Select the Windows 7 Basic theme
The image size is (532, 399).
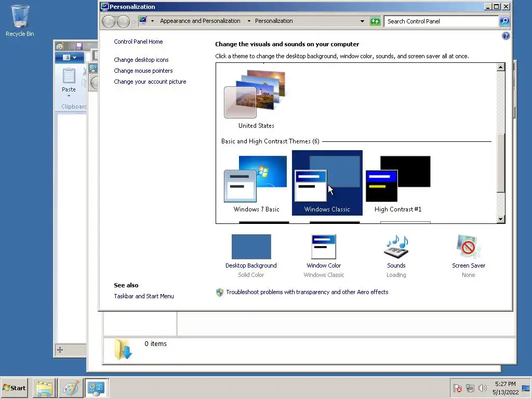pos(256,183)
